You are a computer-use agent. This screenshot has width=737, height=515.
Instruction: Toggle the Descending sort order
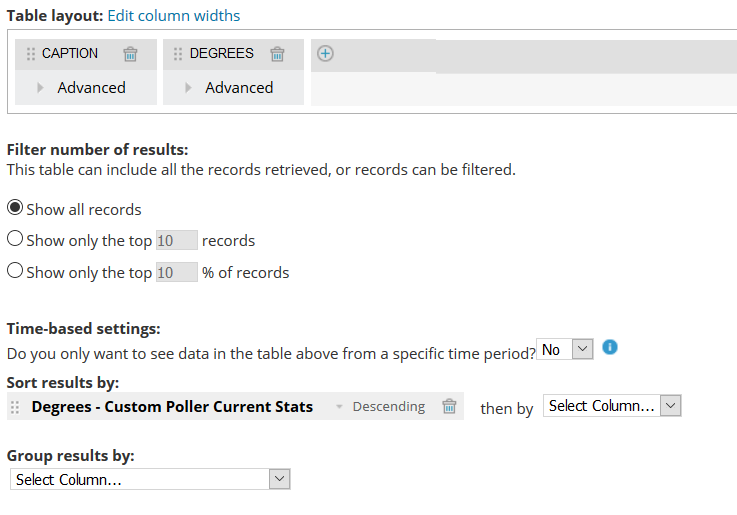(x=387, y=407)
